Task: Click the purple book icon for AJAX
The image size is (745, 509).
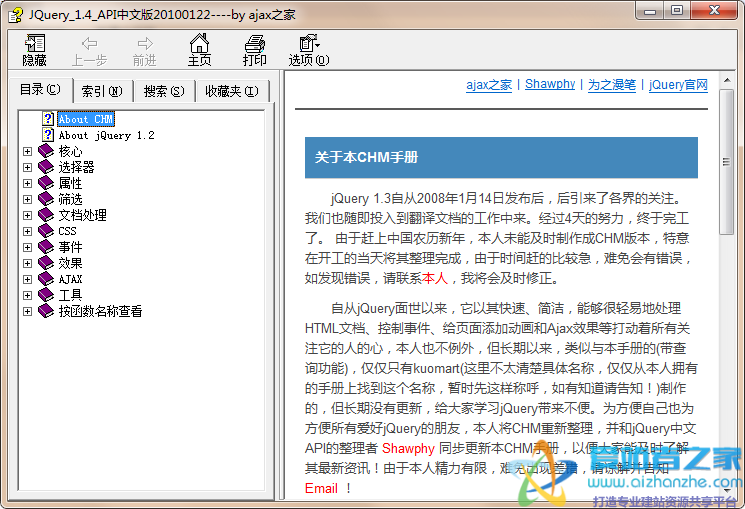Action: click(x=46, y=279)
